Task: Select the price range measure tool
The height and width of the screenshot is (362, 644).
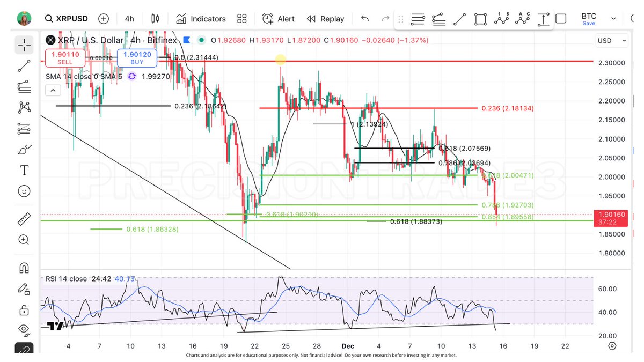Action: (543, 19)
